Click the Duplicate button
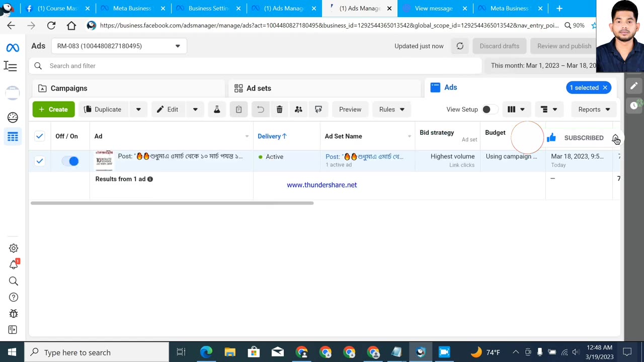Viewport: 644px width, 362px height. click(x=103, y=110)
